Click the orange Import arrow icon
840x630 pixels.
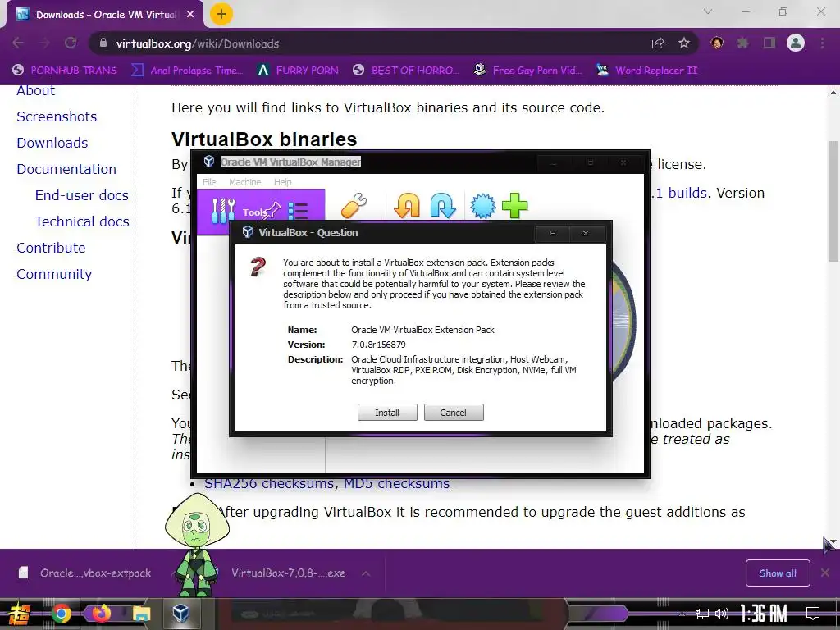407,206
